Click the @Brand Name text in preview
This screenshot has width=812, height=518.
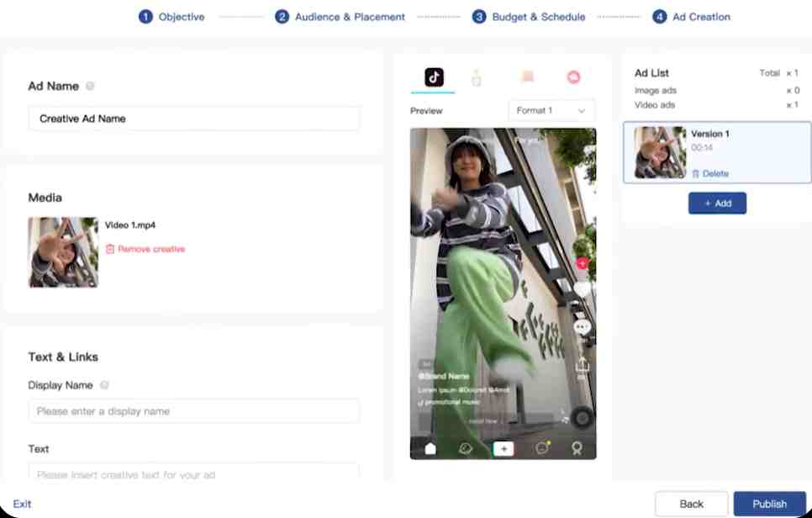click(444, 376)
